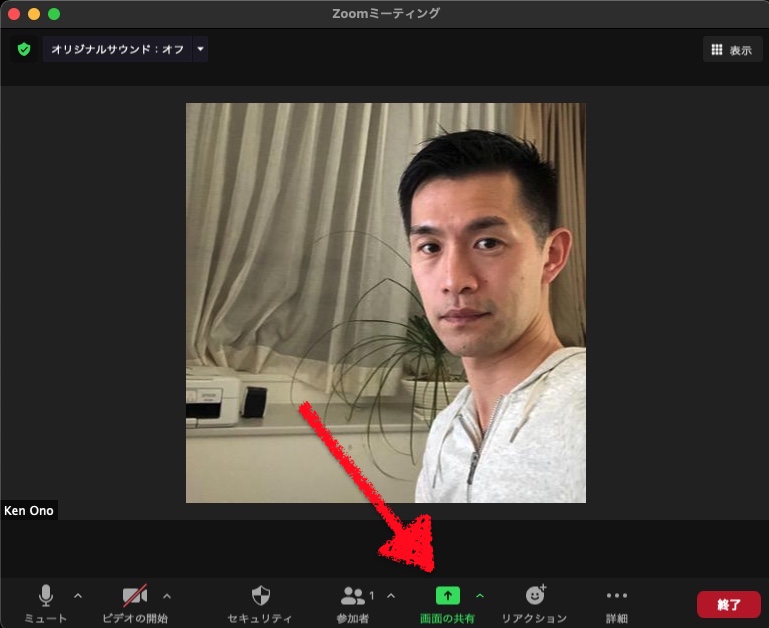Expand the dropdown arrow beside オリジナルサウンド
Screen dimensions: 769x628
[x=200, y=49]
